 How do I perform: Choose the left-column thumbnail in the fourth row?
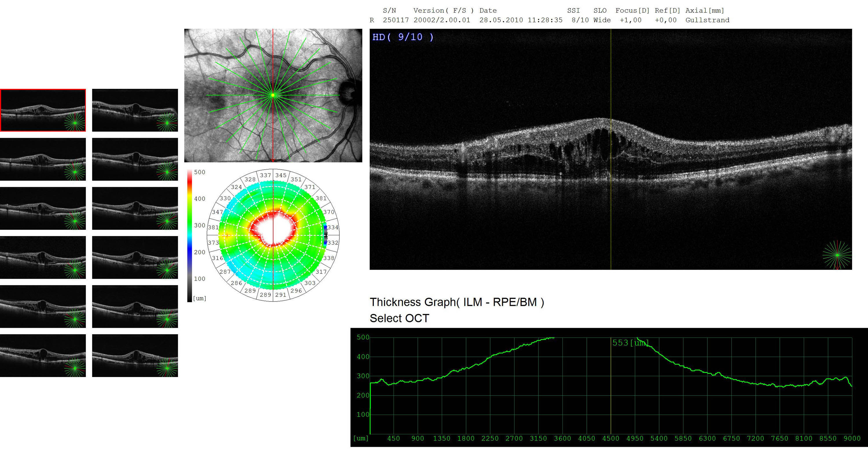pos(43,258)
